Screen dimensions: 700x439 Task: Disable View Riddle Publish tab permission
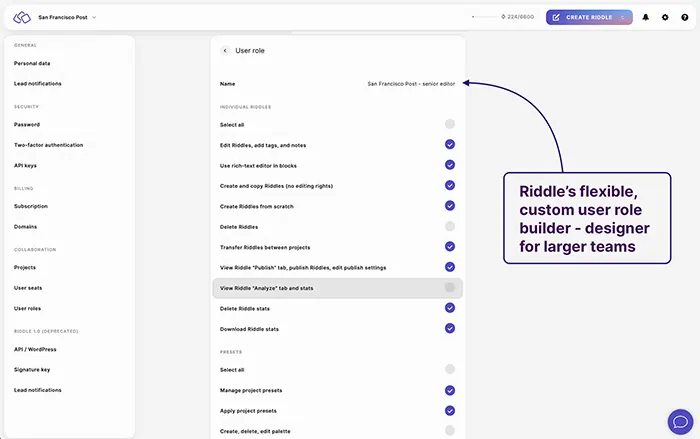450,267
